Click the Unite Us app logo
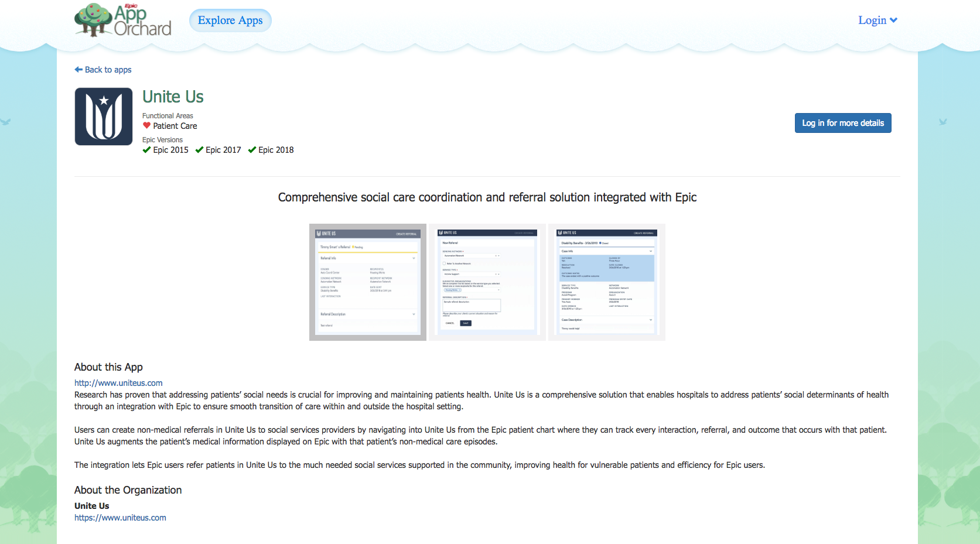 coord(104,117)
